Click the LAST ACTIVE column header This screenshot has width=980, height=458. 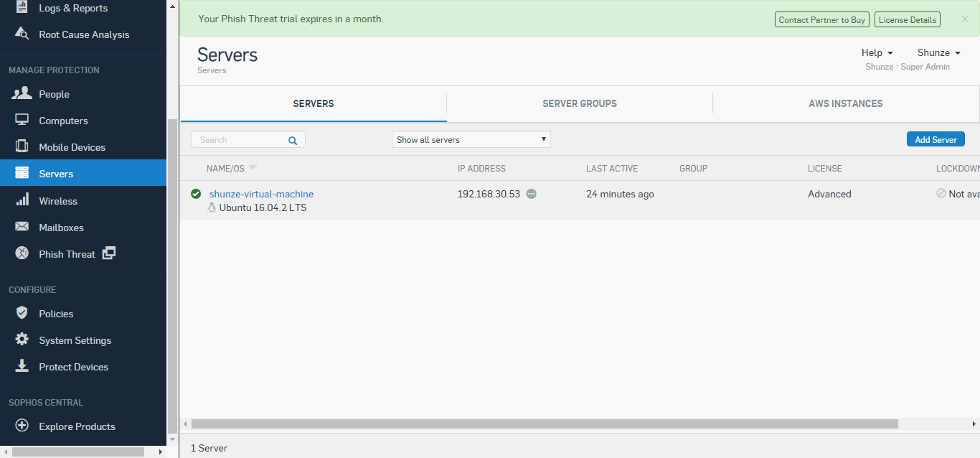612,169
